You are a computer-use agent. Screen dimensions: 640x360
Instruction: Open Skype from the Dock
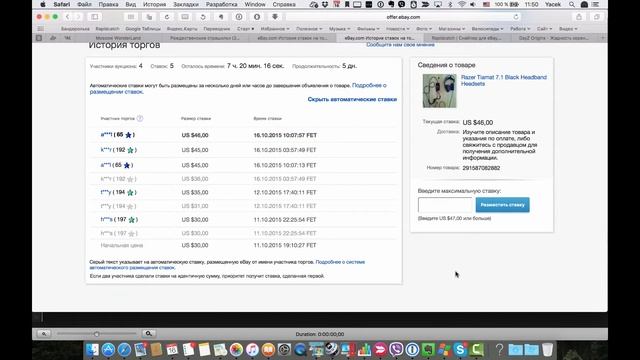click(460, 350)
